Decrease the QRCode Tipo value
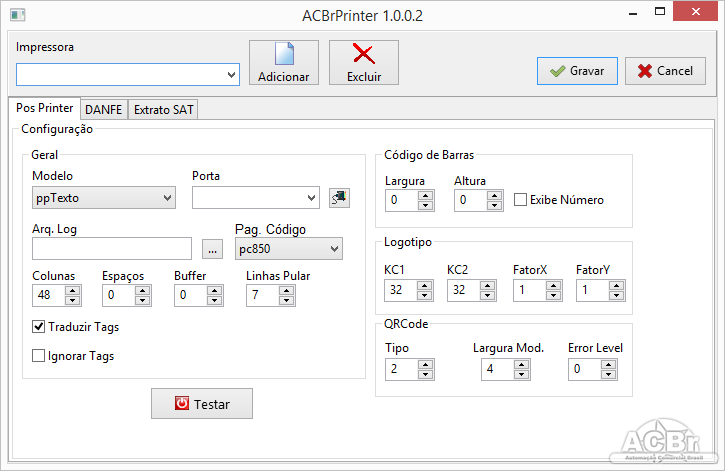Screen dimensions: 725x471 (425, 374)
